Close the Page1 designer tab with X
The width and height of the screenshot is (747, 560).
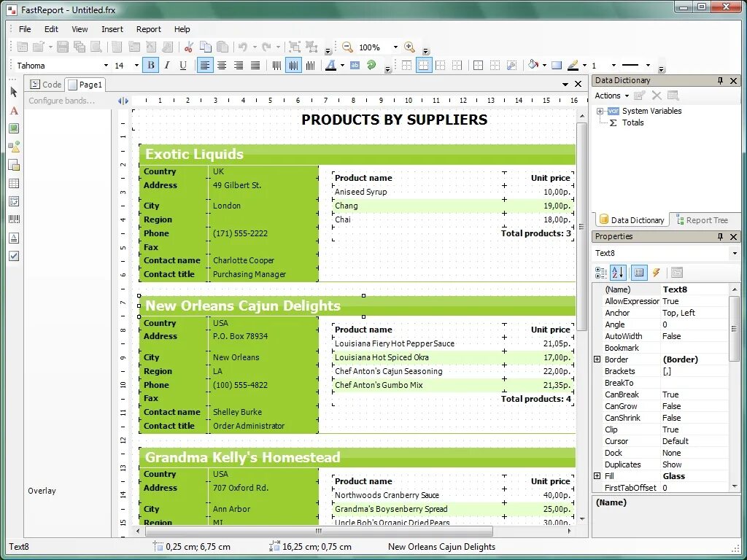(x=578, y=84)
